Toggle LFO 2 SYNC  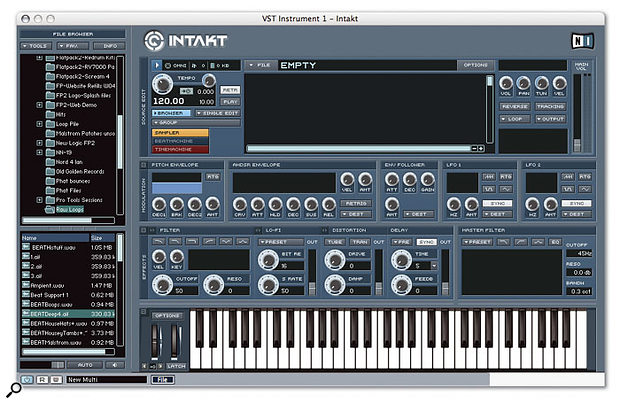pyautogui.click(x=577, y=203)
